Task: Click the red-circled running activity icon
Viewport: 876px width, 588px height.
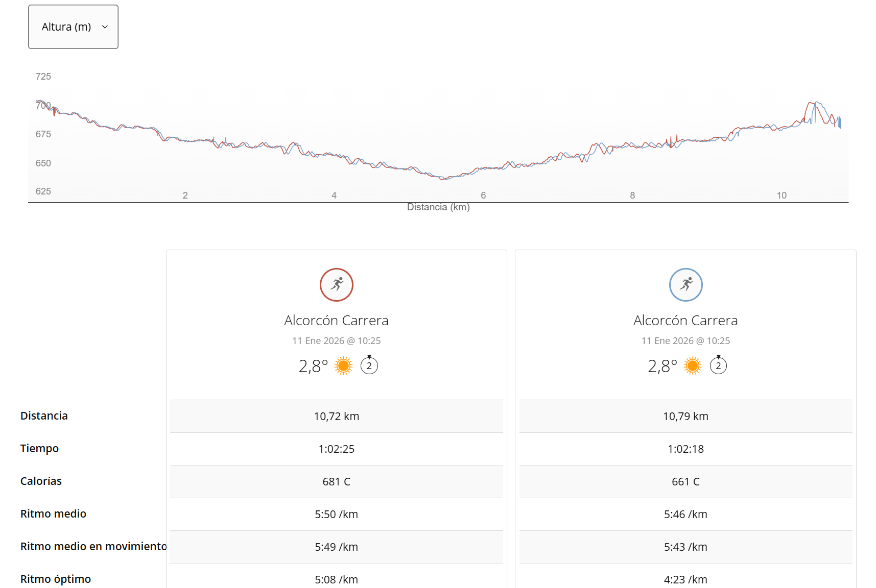Action: tap(336, 285)
